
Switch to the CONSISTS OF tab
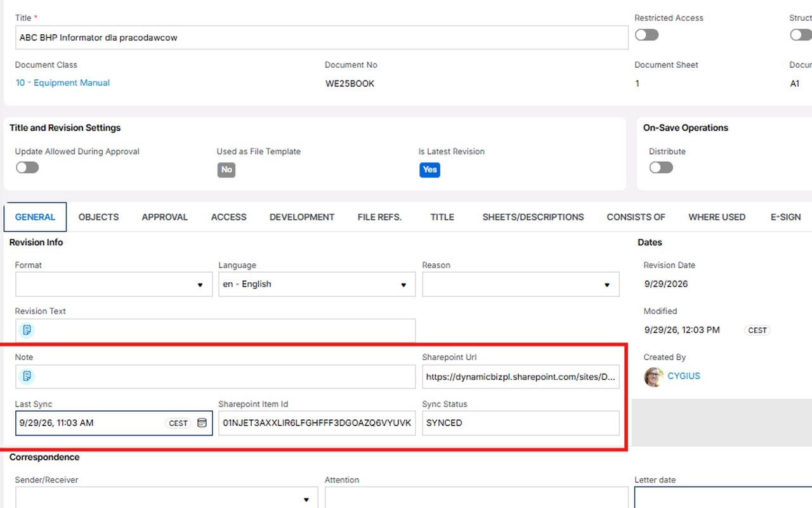coord(636,217)
